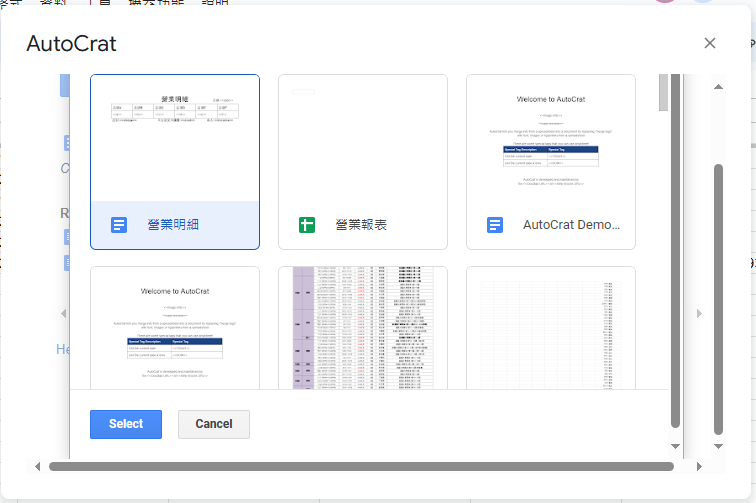Screen dimensions: 756x503
Task: Choose the 營業報表 spreadsheet card
Action: pos(363,162)
